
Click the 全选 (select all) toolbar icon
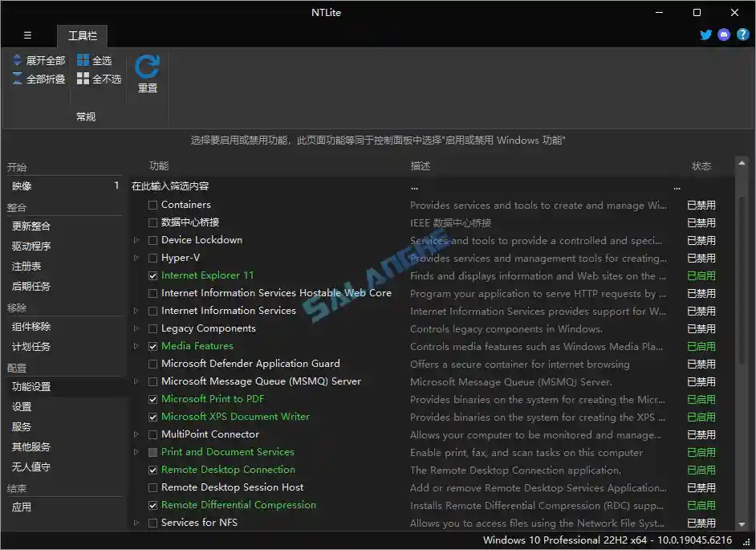coord(83,59)
